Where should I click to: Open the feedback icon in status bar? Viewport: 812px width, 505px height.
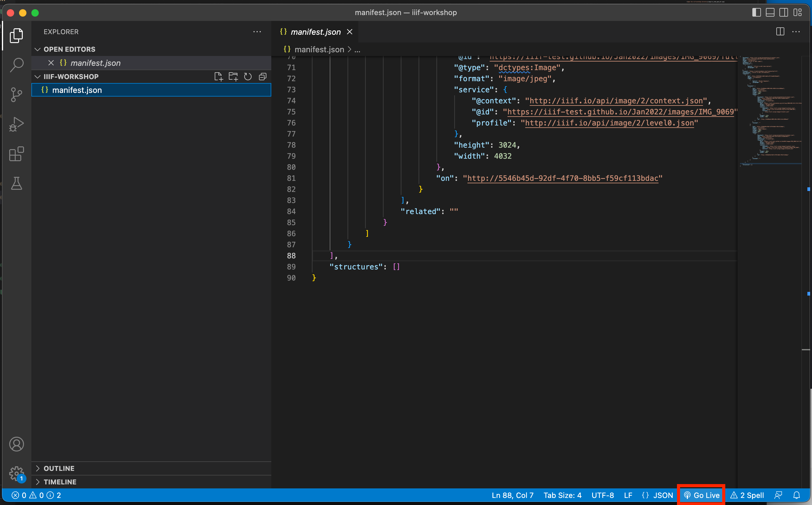pyautogui.click(x=778, y=495)
